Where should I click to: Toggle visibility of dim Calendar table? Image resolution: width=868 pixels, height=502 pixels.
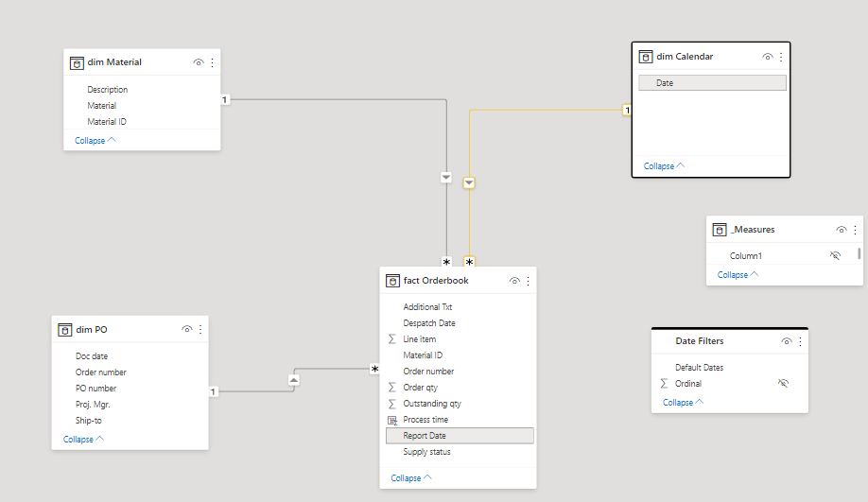point(767,57)
